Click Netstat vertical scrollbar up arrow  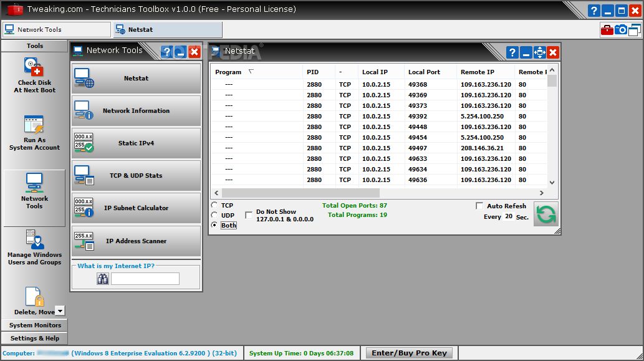[x=552, y=70]
